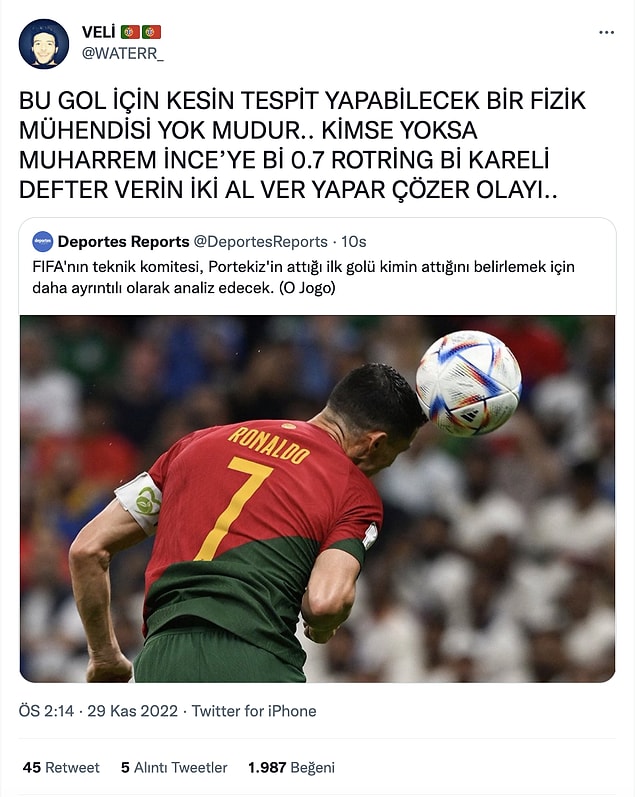The image size is (635, 797).
Task: Click the Deportes Reports round logo avatar
Action: 43,241
